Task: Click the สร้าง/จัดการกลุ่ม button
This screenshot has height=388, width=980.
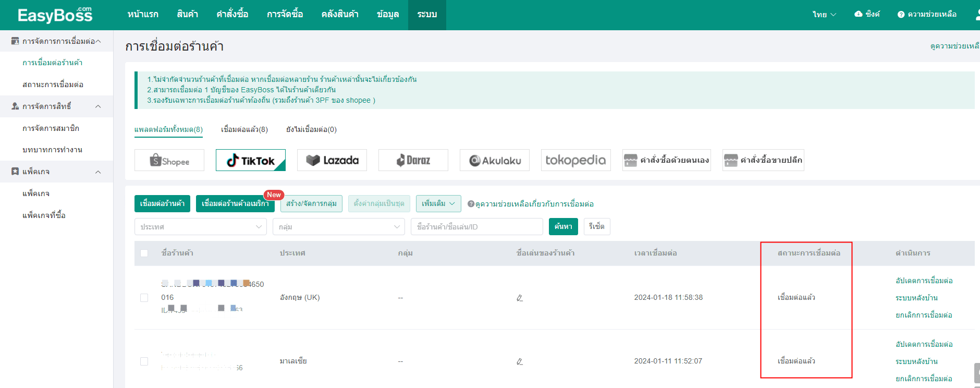Action: click(x=311, y=203)
